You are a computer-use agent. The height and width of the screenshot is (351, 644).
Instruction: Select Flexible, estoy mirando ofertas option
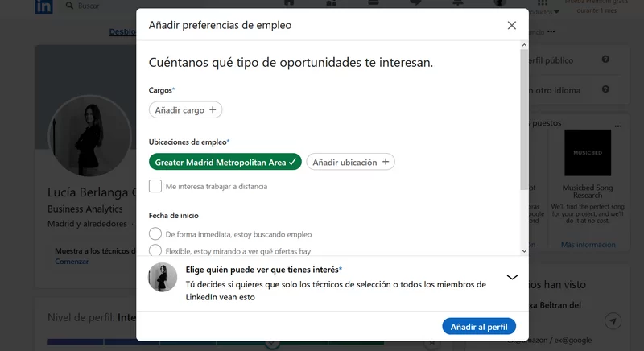(x=155, y=250)
